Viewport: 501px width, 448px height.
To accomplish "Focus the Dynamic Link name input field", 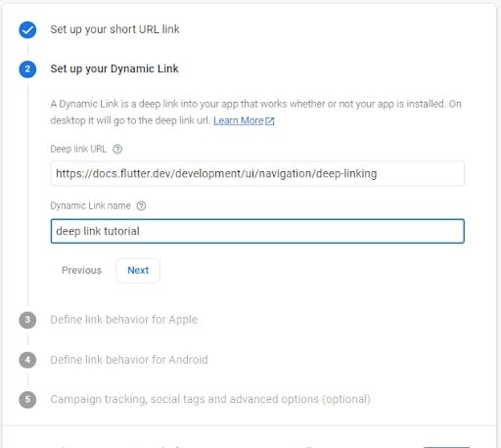I will pos(257,231).
